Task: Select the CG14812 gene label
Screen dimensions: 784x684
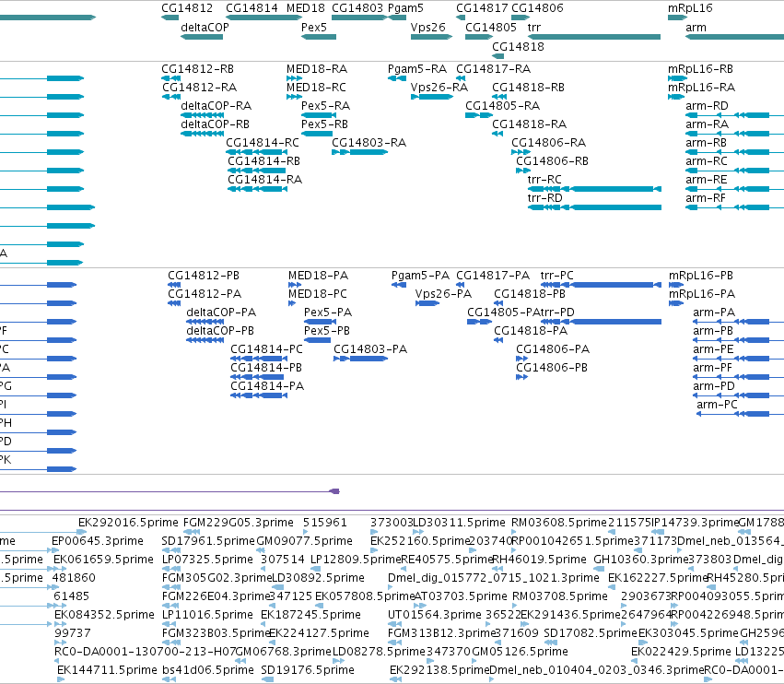Action: tap(187, 8)
